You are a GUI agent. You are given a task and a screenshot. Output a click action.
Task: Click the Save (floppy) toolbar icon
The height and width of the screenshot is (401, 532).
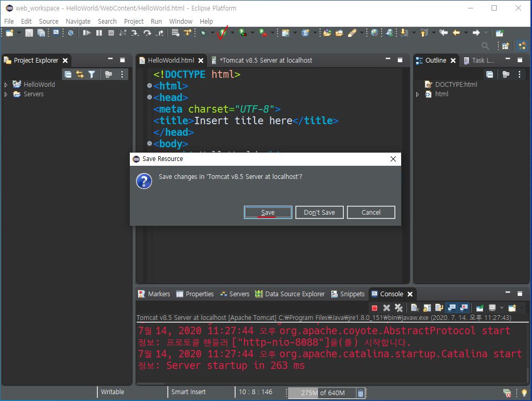click(29, 33)
